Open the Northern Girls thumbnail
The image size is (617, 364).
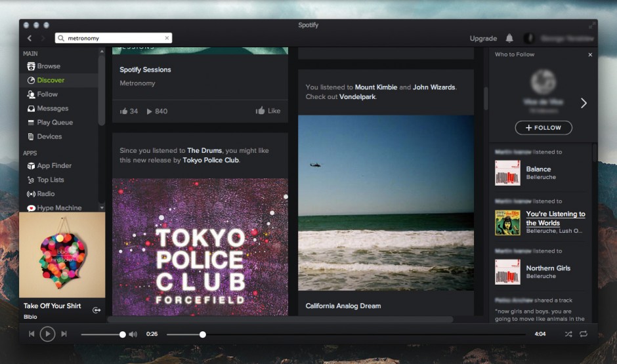[507, 272]
